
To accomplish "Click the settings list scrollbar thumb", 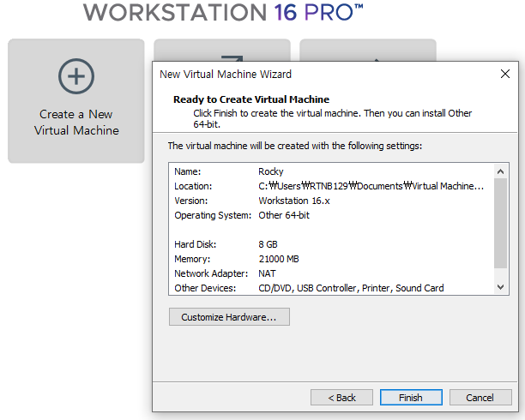I will (x=501, y=223).
